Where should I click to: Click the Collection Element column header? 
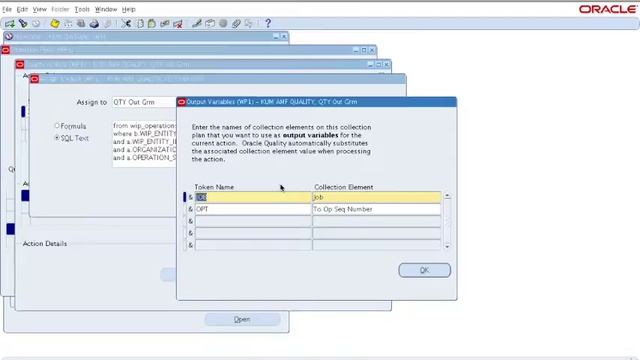coord(344,187)
